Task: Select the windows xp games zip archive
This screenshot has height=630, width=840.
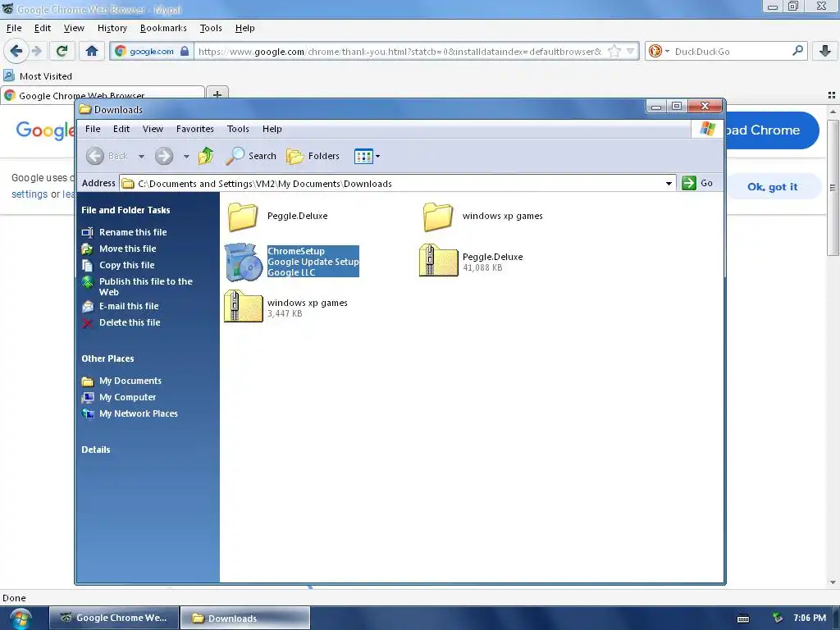Action: (x=243, y=306)
